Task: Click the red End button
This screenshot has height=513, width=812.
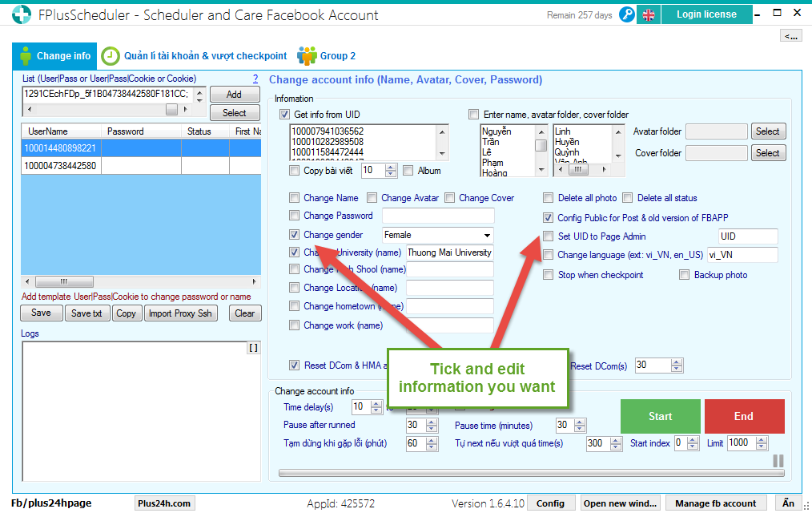Action: point(744,416)
